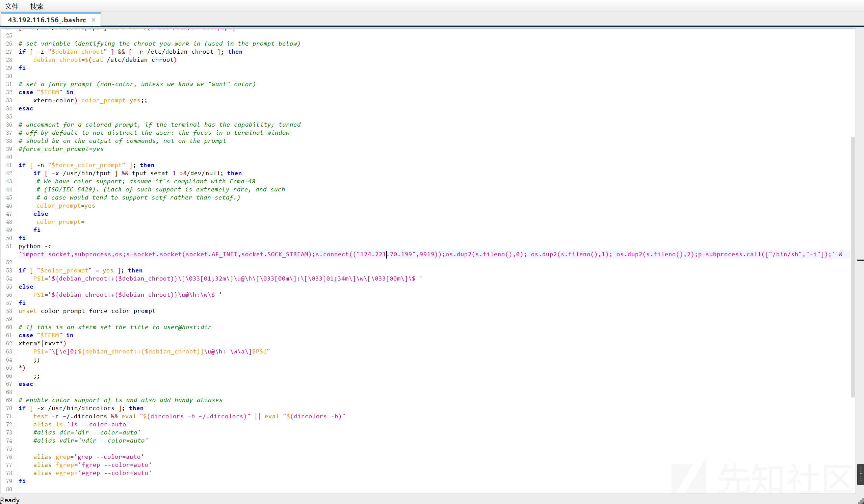Viewport: 864px width, 504px height.
Task: Click the PS1 title assignment on line 63
Action: (x=152, y=351)
